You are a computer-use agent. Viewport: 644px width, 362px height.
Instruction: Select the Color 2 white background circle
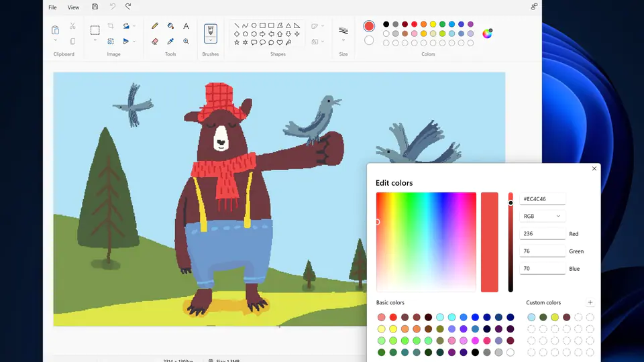(369, 40)
